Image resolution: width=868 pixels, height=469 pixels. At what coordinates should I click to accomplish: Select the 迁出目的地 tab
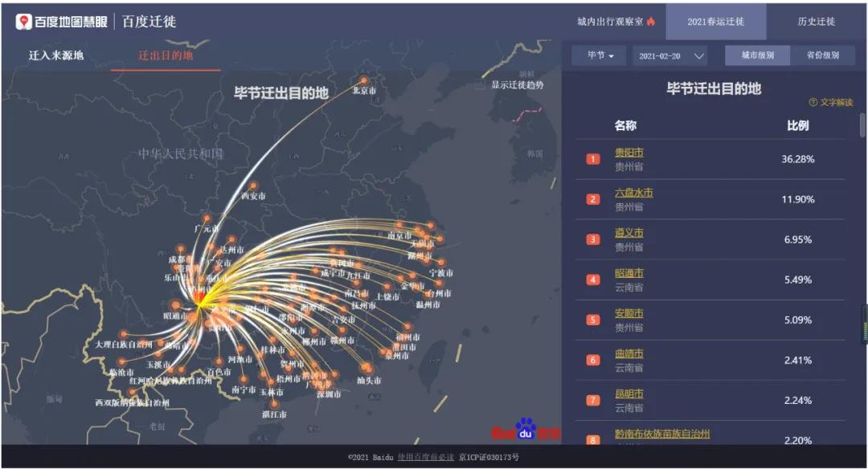tap(166, 55)
